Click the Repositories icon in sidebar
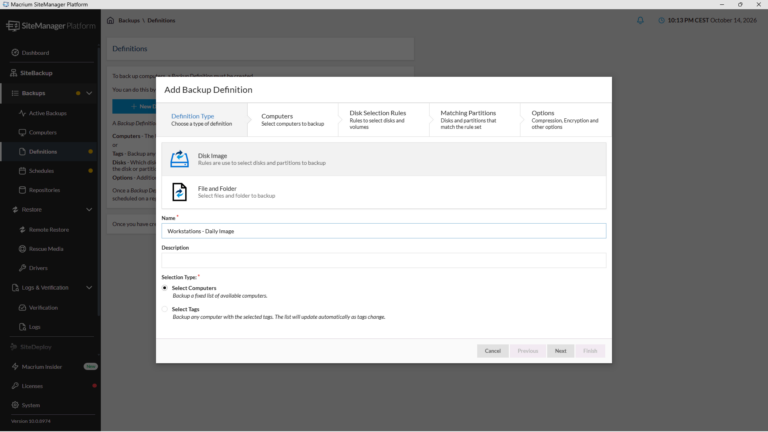 (x=22, y=190)
